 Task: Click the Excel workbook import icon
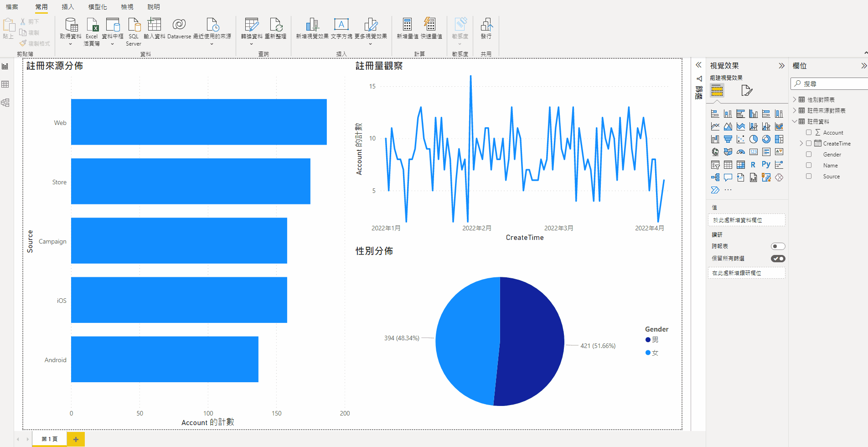92,25
